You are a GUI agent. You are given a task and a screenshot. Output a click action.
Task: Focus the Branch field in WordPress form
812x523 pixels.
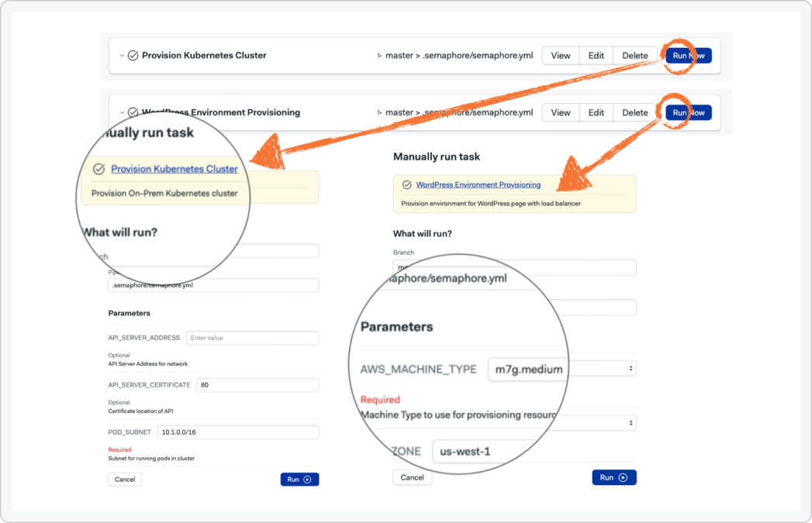pyautogui.click(x=515, y=268)
